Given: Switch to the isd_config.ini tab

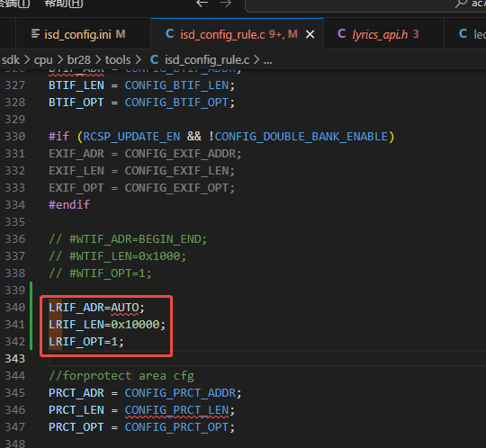Looking at the screenshot, I should (78, 34).
